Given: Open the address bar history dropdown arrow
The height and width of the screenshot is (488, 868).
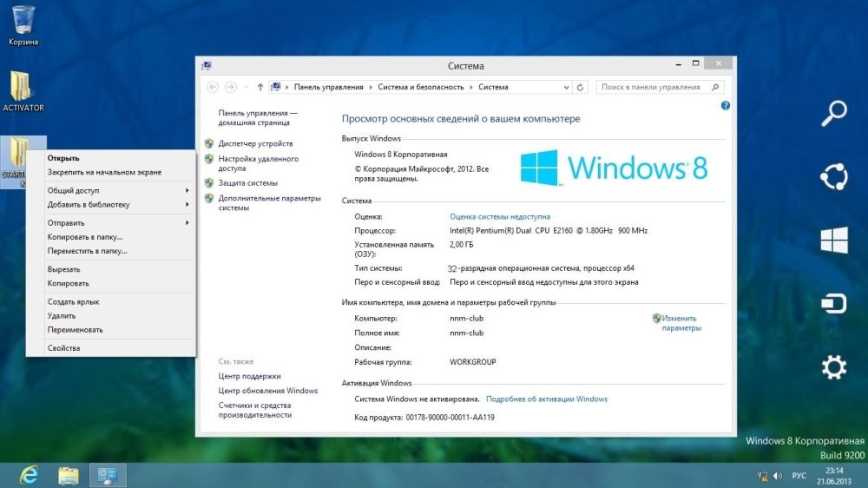Looking at the screenshot, I should pyautogui.click(x=567, y=87).
